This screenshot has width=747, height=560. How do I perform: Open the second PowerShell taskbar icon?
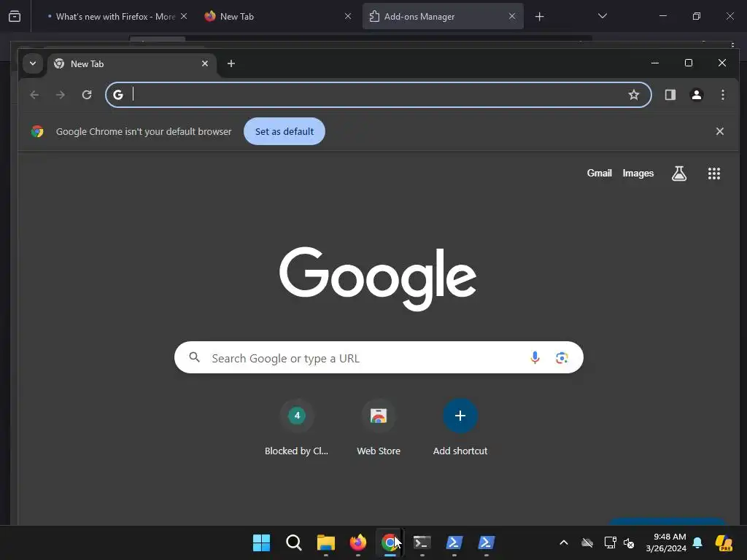pos(487,542)
